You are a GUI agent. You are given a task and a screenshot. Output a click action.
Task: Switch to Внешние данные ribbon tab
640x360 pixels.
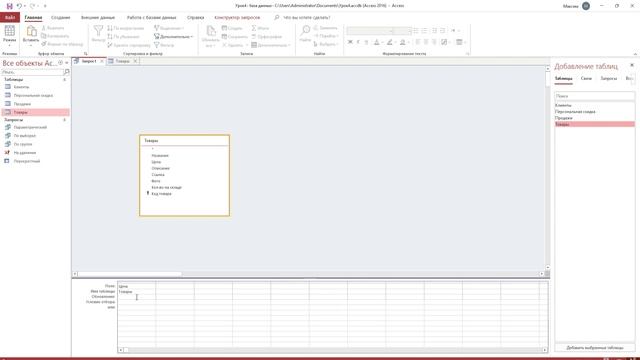[98, 18]
